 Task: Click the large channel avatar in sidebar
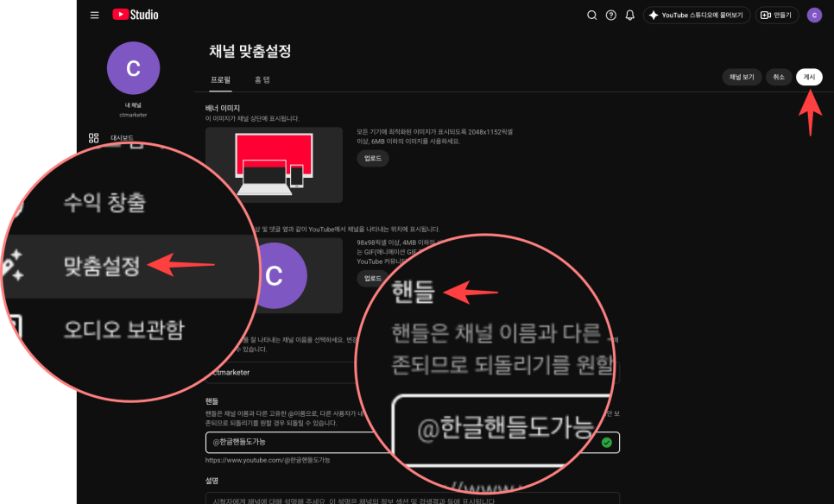(133, 68)
